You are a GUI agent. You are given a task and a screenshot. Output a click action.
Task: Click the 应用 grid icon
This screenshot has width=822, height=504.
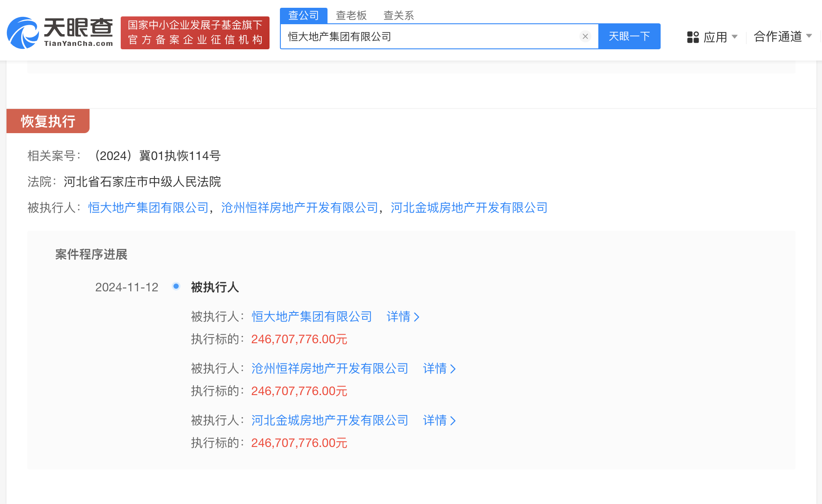point(693,37)
